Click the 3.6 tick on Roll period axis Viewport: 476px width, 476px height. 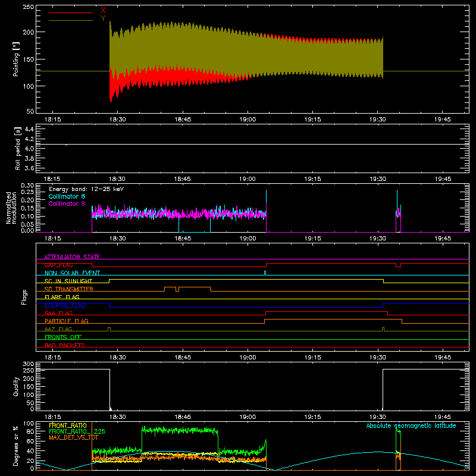[29, 168]
